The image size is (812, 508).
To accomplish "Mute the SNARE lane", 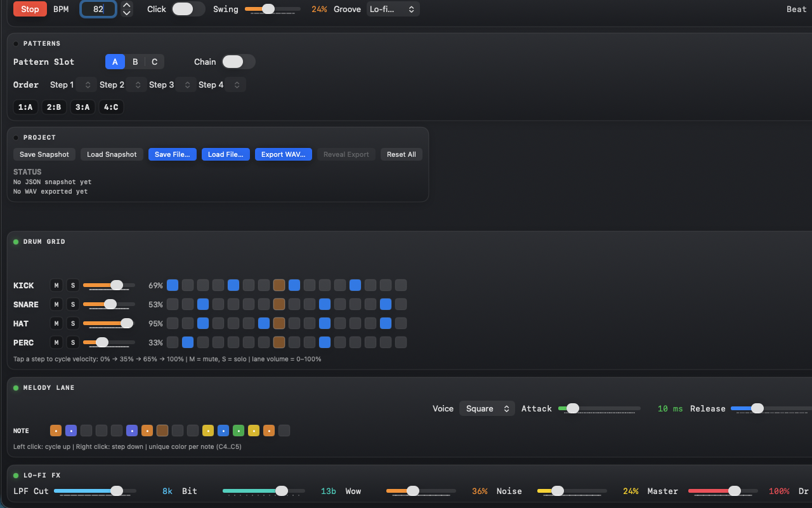I will coord(56,304).
